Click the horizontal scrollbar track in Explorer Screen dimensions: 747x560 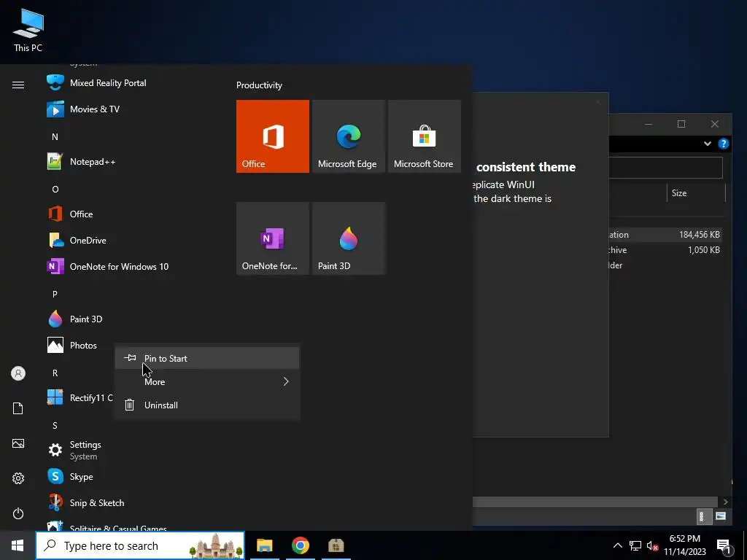click(595, 502)
